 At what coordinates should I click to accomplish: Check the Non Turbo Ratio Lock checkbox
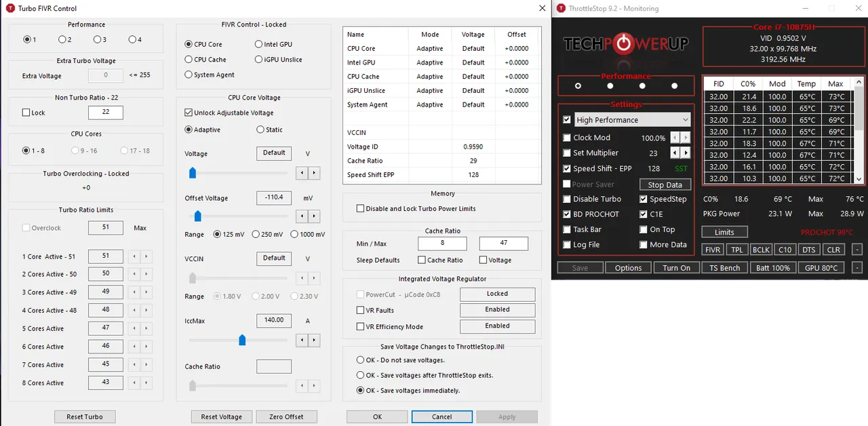click(26, 113)
